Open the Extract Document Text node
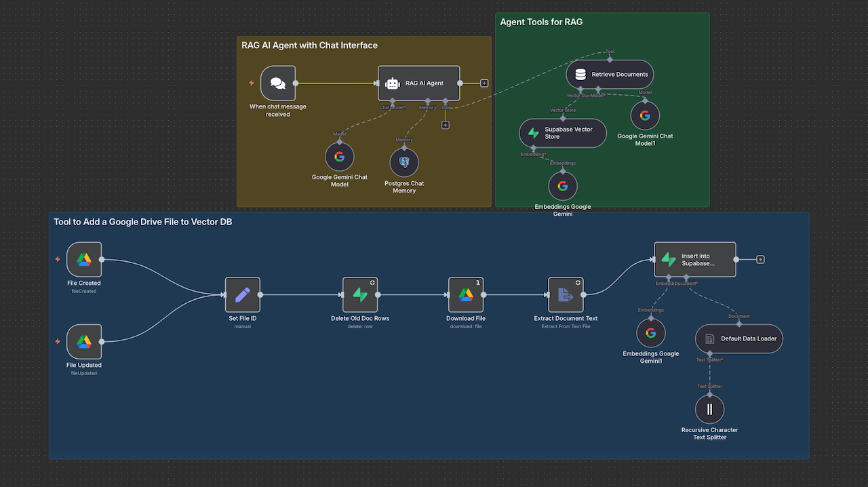Viewport: 868px width, 487px height. (x=566, y=294)
